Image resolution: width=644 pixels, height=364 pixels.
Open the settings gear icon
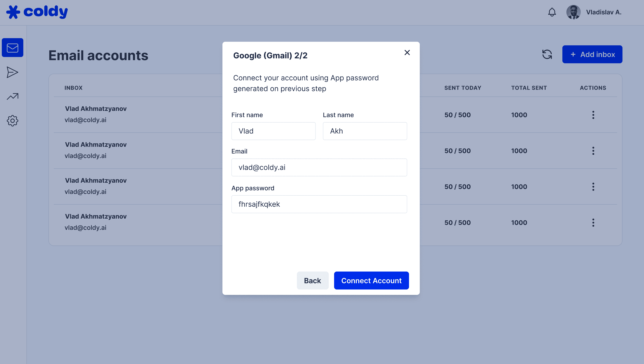[12, 121]
